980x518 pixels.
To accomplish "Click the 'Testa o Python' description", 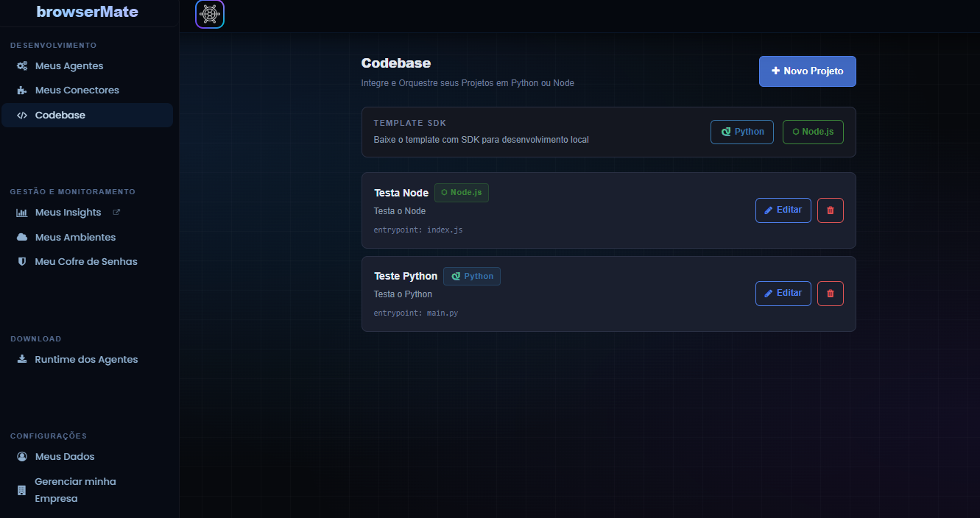I will point(403,294).
